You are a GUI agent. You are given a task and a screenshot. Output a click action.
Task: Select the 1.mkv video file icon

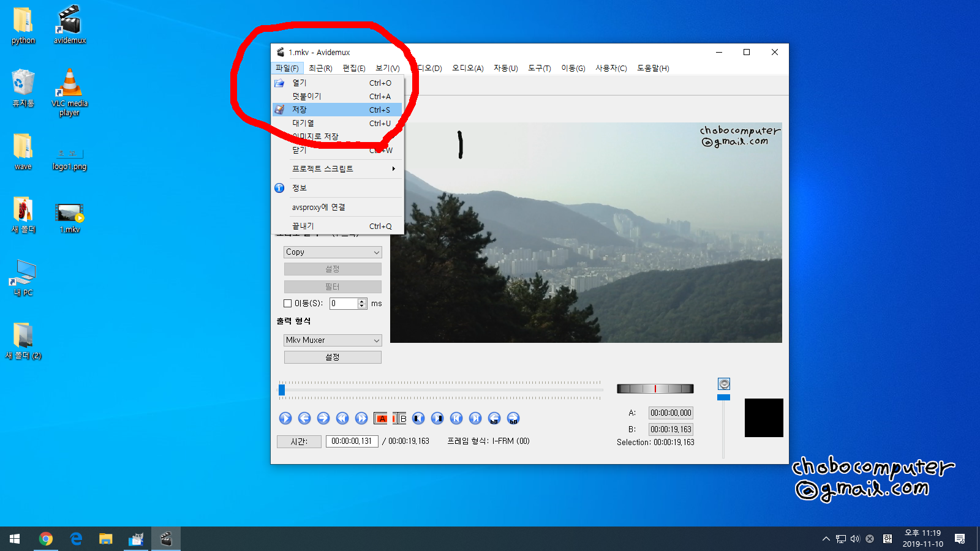point(70,217)
